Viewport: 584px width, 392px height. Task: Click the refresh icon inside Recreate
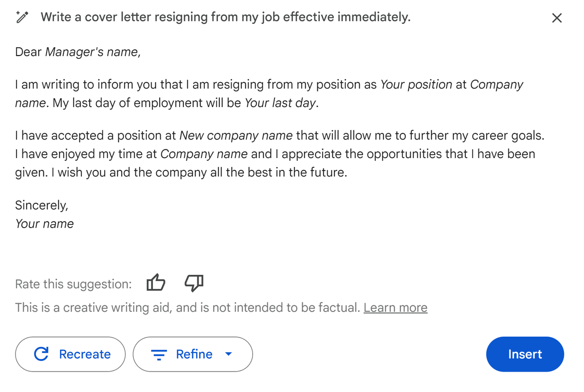[x=42, y=354]
